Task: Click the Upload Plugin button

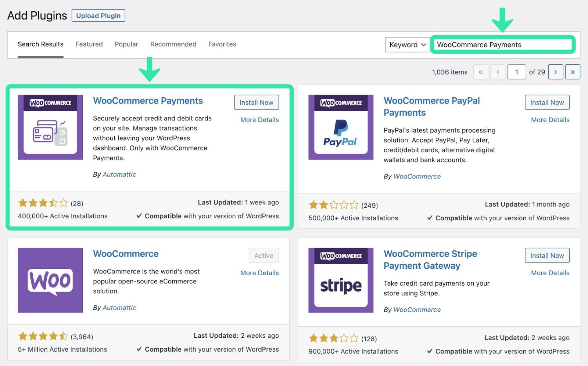Action: pyautogui.click(x=98, y=16)
